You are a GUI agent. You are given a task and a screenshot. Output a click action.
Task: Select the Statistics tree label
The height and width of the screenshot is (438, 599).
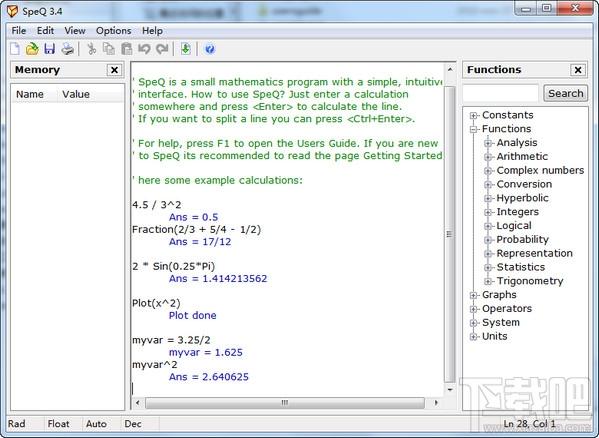coord(521,267)
